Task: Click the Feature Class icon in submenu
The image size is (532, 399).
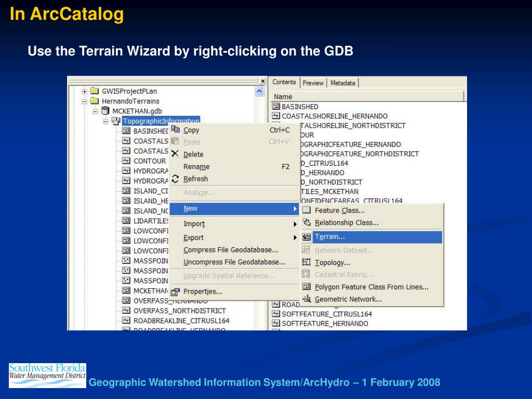Action: click(x=307, y=210)
